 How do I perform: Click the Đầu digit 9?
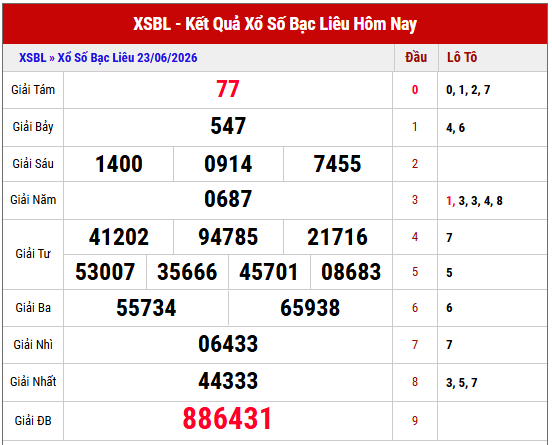click(415, 420)
